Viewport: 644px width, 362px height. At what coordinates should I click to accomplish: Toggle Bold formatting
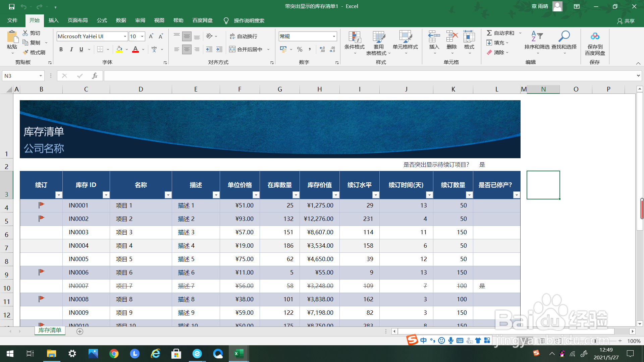pos(61,49)
